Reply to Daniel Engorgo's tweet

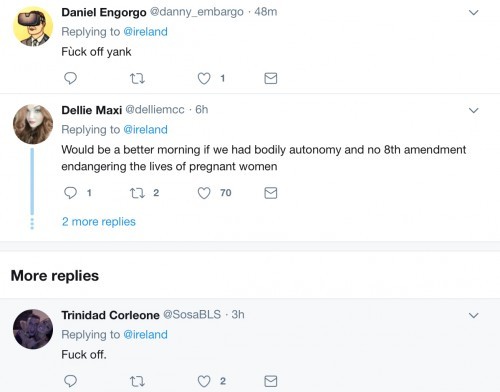[x=70, y=78]
